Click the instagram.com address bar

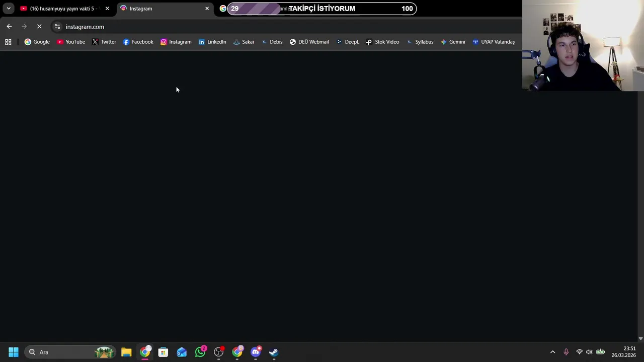[x=284, y=27]
